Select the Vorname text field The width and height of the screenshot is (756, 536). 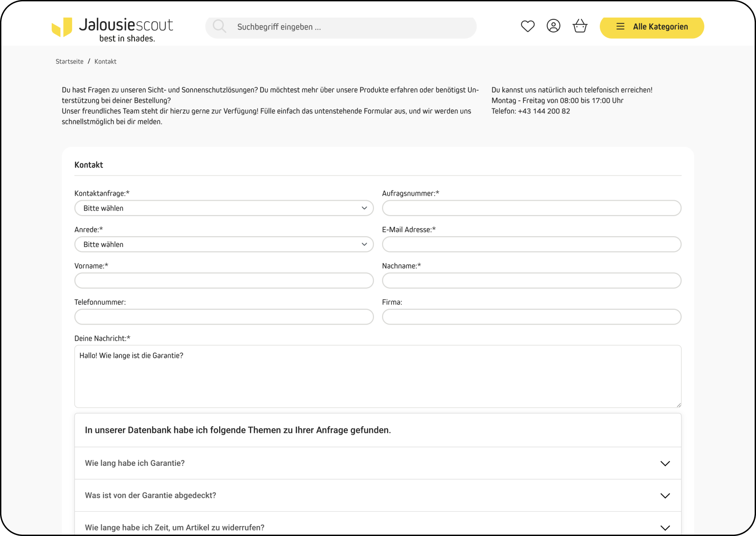click(224, 281)
